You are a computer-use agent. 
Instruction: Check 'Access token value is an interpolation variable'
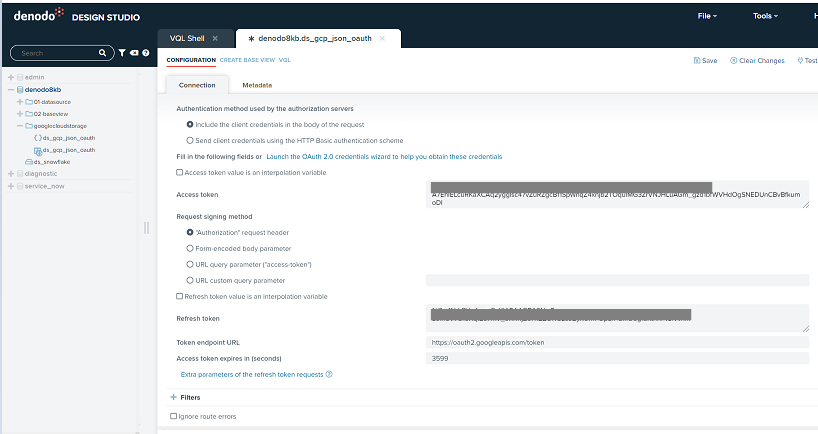179,172
